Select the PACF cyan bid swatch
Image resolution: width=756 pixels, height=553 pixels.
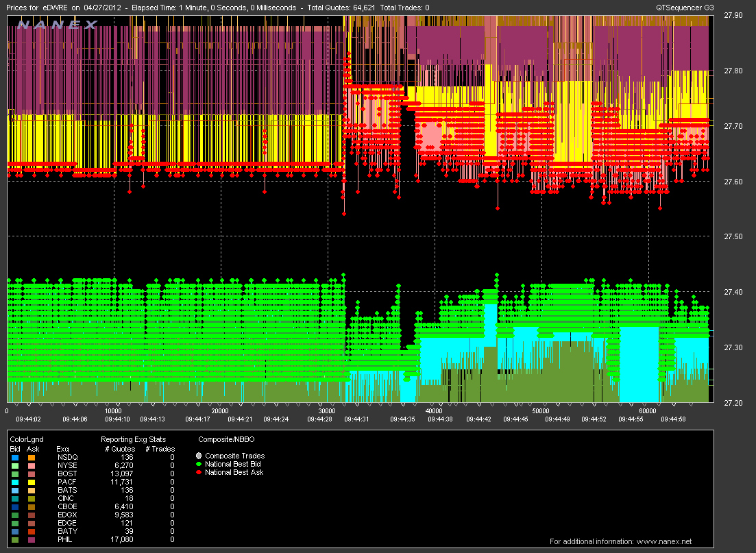(x=14, y=482)
